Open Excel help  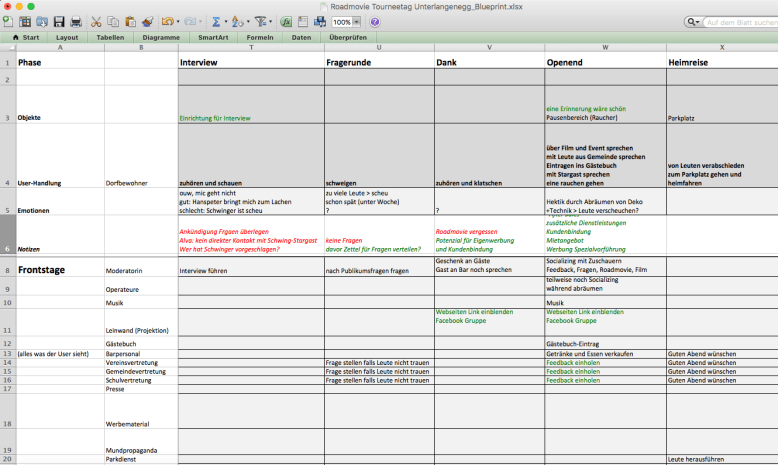point(375,22)
